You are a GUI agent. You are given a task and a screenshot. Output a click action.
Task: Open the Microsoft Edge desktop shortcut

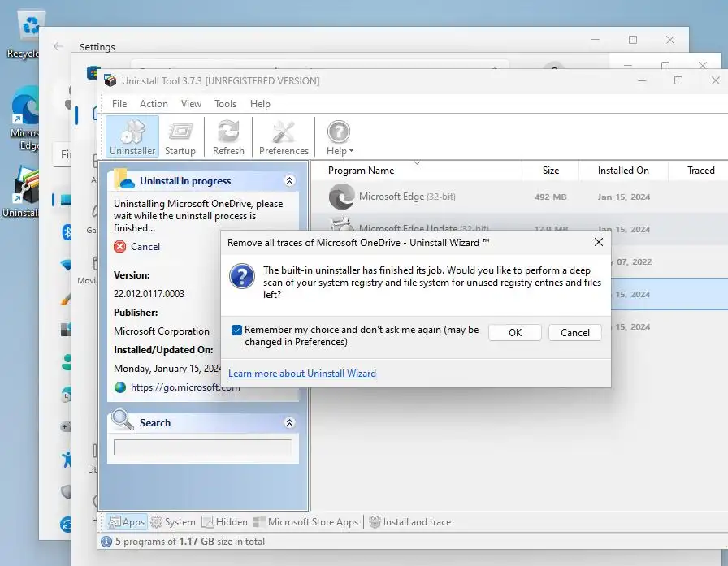25,119
